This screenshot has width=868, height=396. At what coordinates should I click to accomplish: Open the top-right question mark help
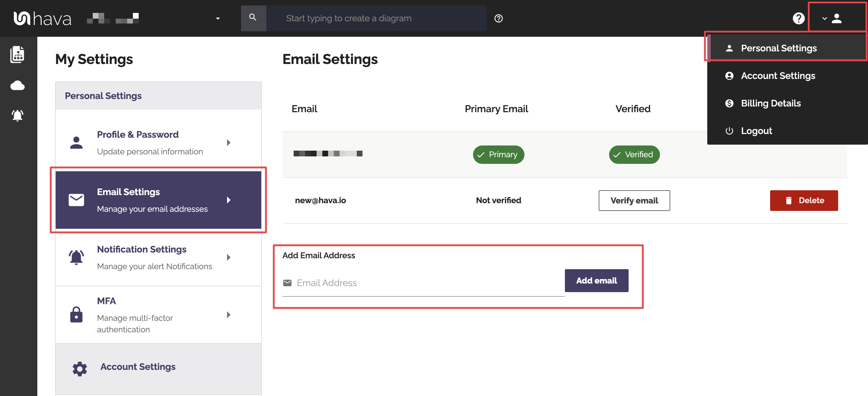pos(798,19)
